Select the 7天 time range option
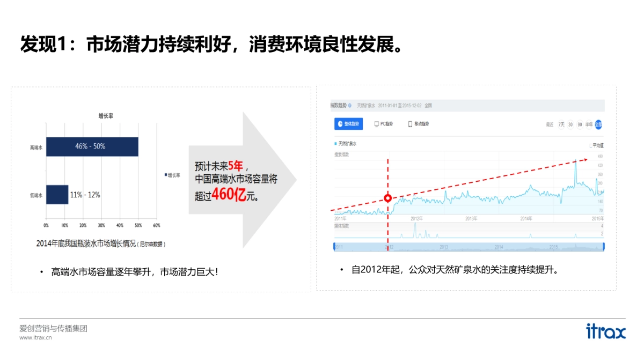This screenshot has height=362, width=644. coord(561,124)
